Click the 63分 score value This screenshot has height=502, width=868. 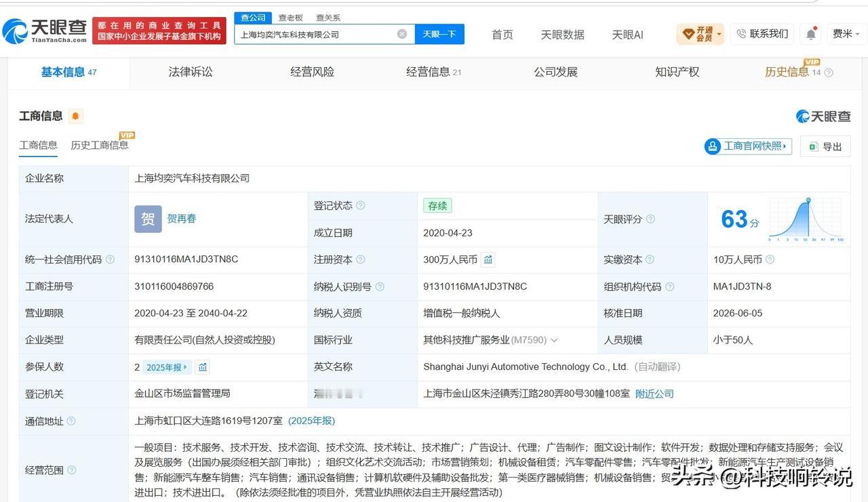(x=739, y=219)
